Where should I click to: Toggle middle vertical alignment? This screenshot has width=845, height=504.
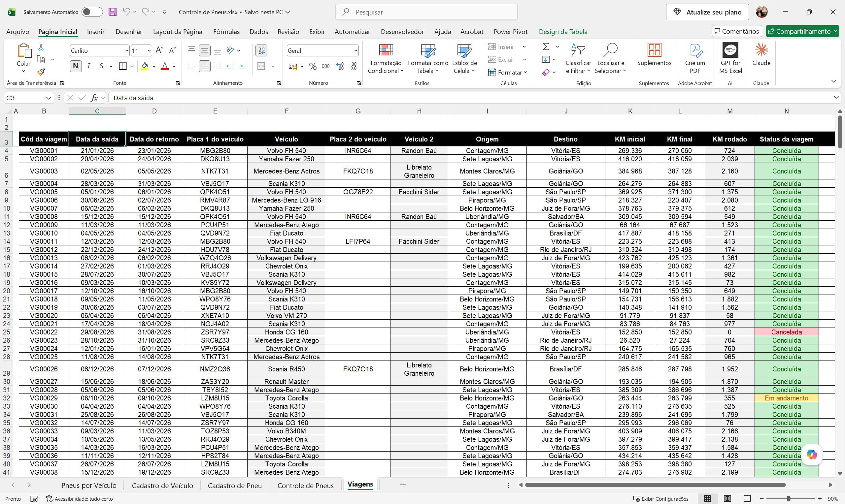[205, 50]
